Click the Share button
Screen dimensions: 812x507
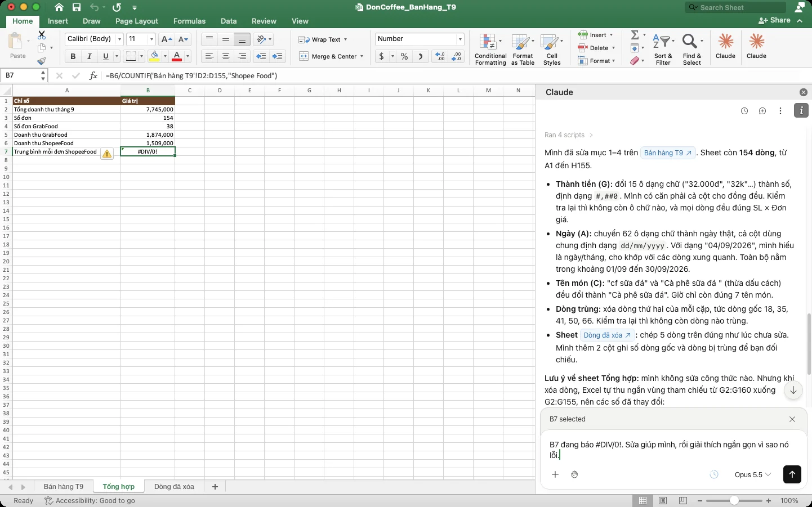pyautogui.click(x=775, y=20)
